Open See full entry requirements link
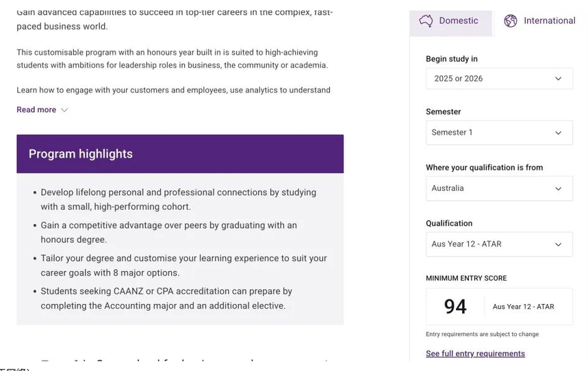The width and height of the screenshot is (588, 371). [x=475, y=353]
